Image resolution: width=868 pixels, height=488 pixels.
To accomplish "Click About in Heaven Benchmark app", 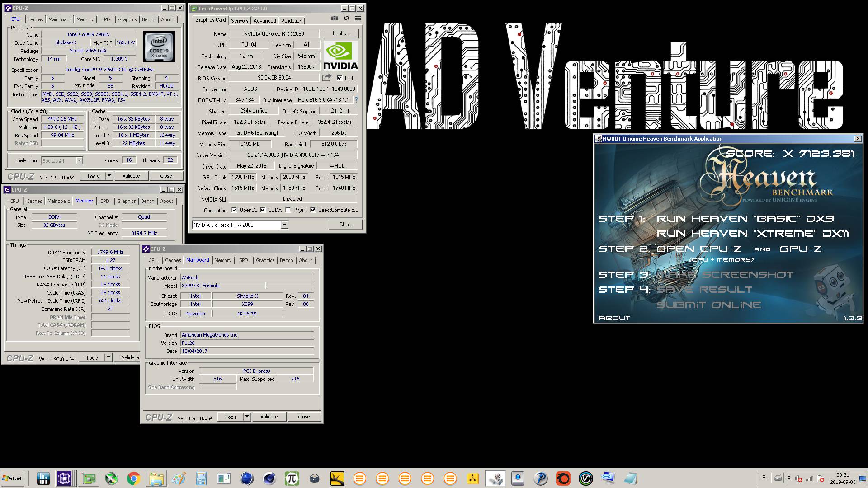I will (614, 318).
